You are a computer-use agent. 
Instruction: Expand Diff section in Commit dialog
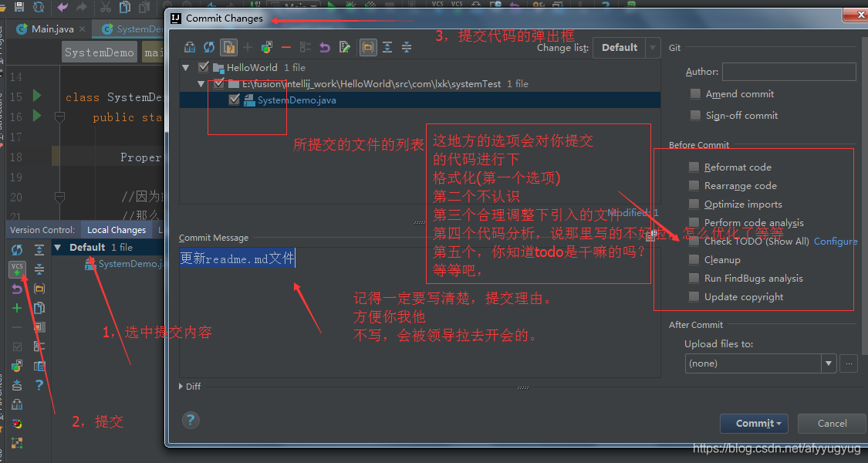click(x=181, y=387)
